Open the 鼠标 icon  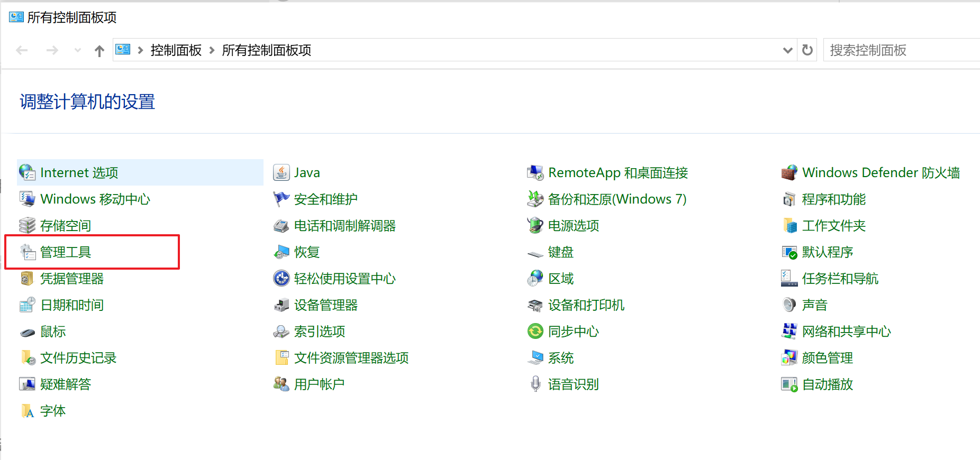27,332
